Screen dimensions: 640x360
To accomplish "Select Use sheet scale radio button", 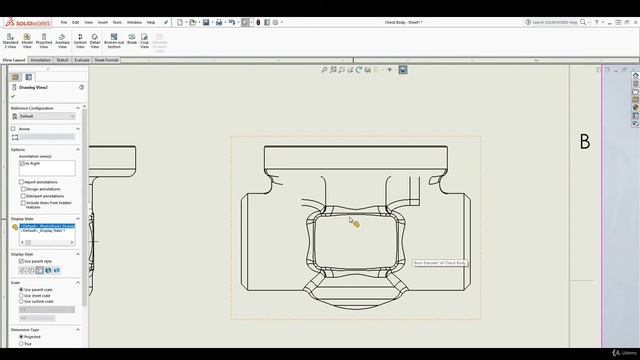I will tap(21, 296).
